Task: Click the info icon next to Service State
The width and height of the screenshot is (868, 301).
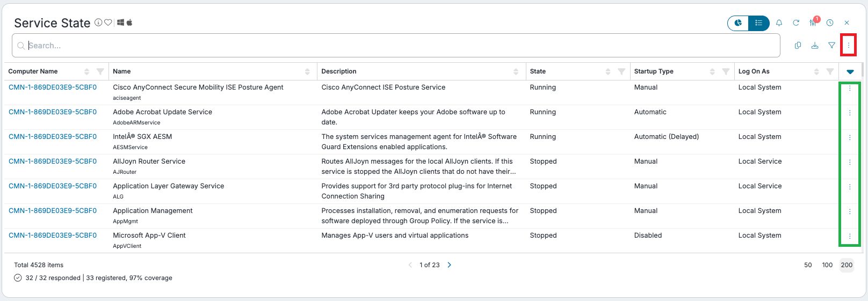Action: pos(98,23)
